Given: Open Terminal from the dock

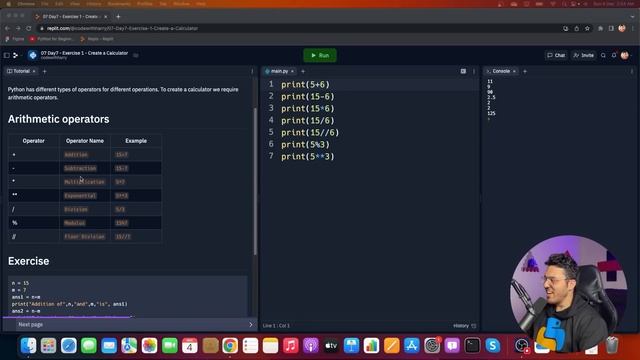Looking at the screenshot, I should coord(472,346).
